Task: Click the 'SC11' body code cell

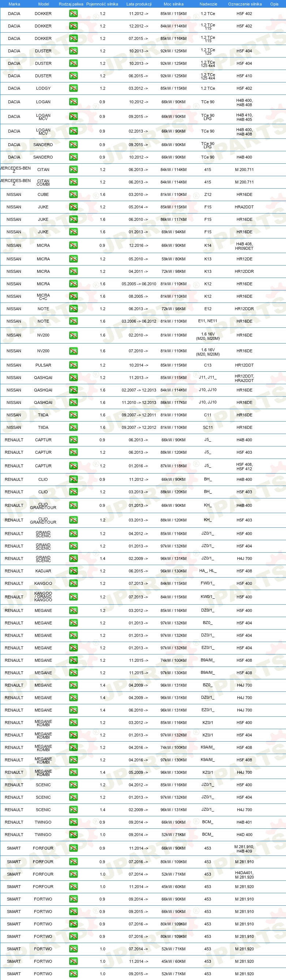Action: pyautogui.click(x=208, y=427)
